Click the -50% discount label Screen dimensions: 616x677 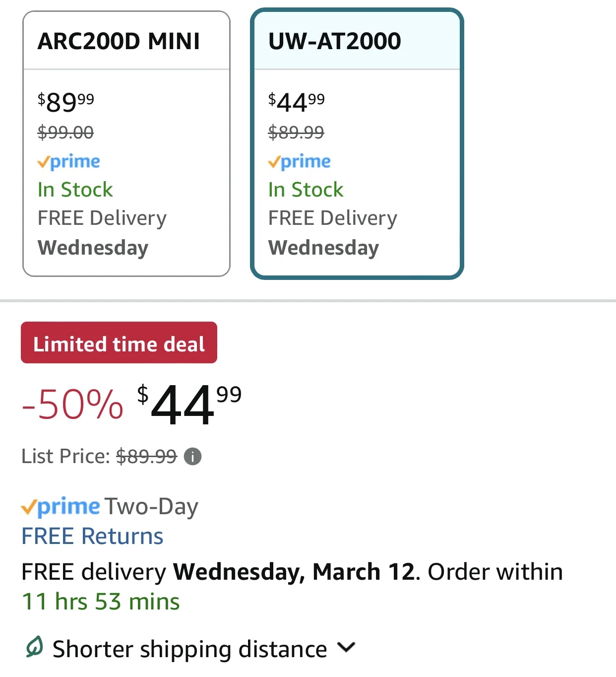(72, 405)
